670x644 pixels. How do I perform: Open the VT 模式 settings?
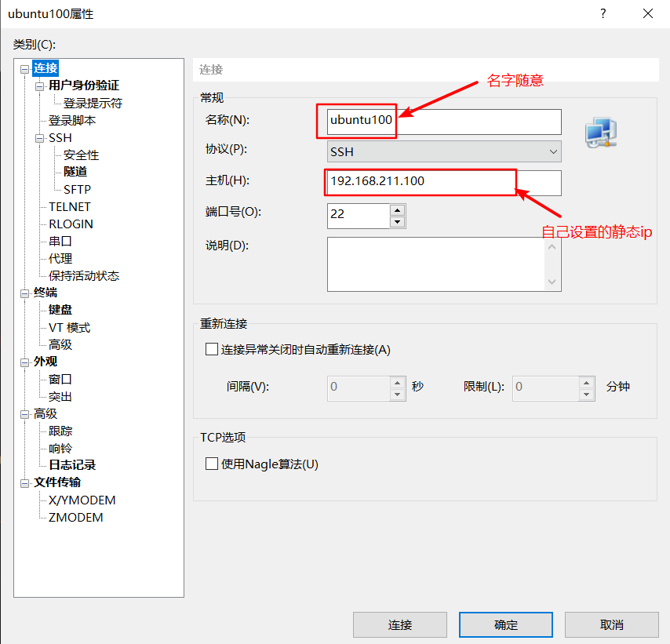pyautogui.click(x=70, y=328)
